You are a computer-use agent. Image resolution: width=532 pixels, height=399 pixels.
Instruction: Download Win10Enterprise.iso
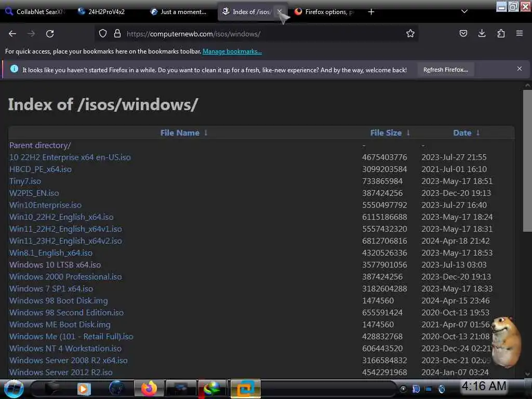pyautogui.click(x=46, y=205)
